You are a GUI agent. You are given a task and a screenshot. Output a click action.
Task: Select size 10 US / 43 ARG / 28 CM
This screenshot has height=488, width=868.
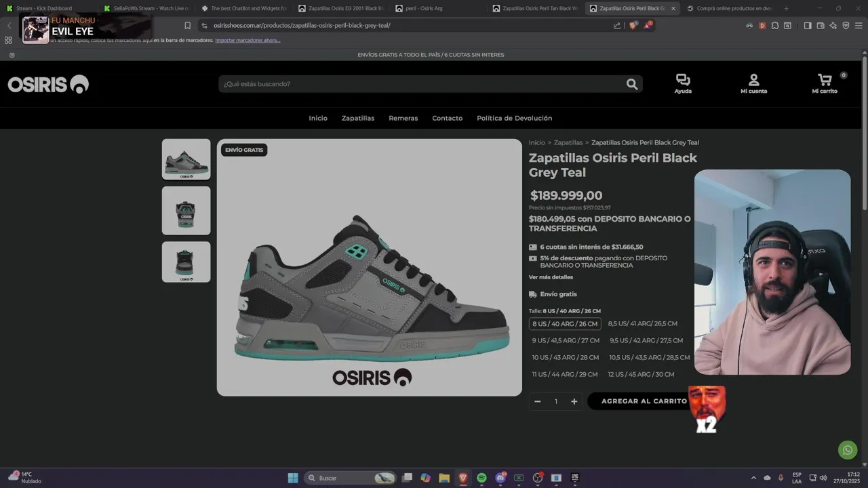click(566, 357)
